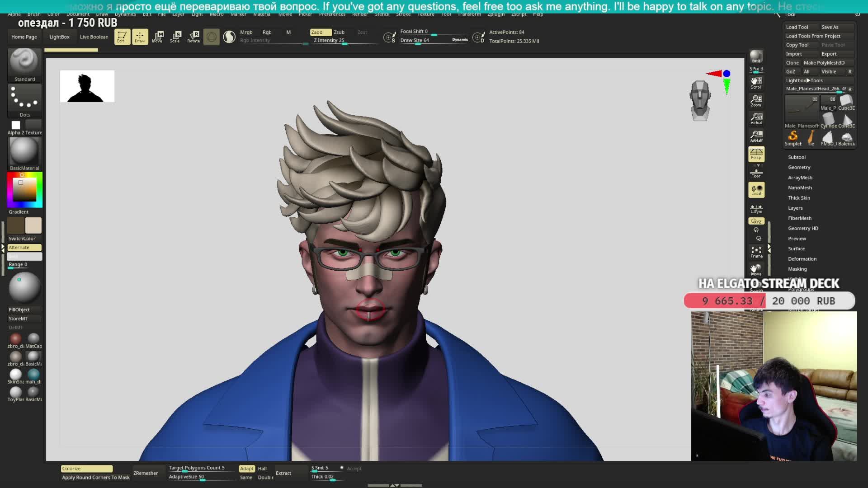Click the BPR render icon
868x488 pixels.
(756, 56)
